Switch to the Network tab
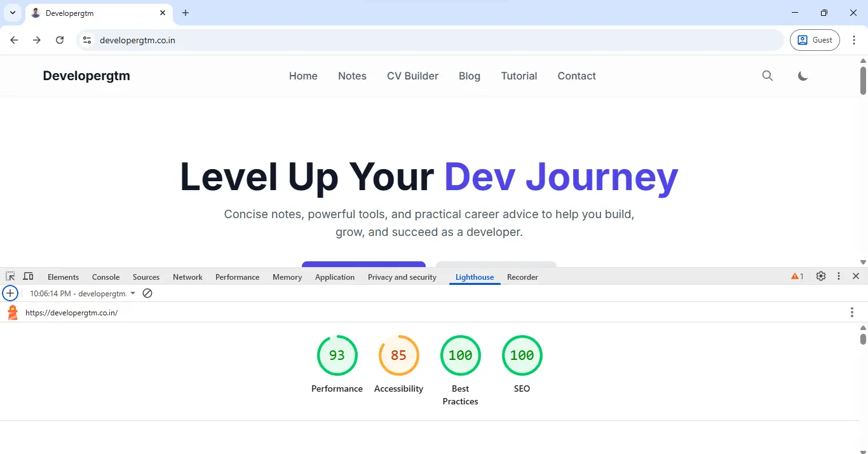Viewport: 868px width, 454px height. tap(187, 277)
